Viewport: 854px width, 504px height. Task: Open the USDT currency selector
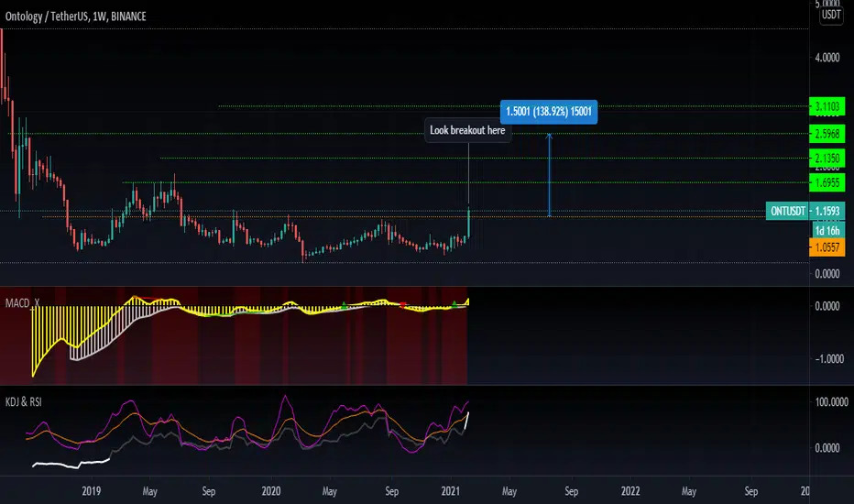831,15
